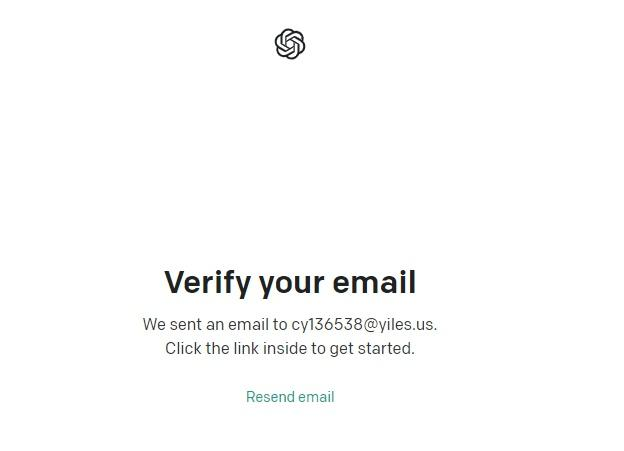Click the word 'Click' in the instructions
The height and width of the screenshot is (451, 624).
pos(183,348)
